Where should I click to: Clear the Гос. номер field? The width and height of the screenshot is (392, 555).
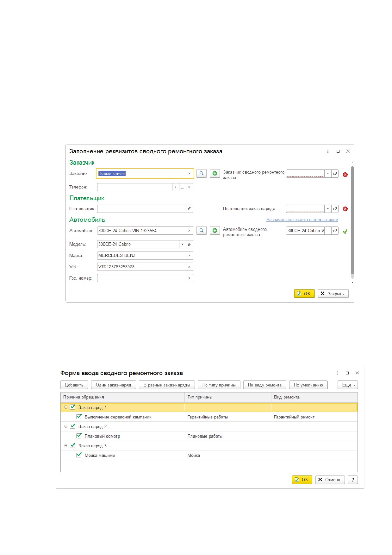[189, 278]
